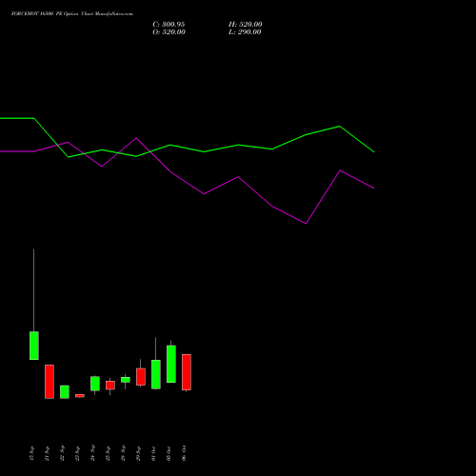Select the close value C: 300.95
This screenshot has height=476, width=476.
click(169, 25)
